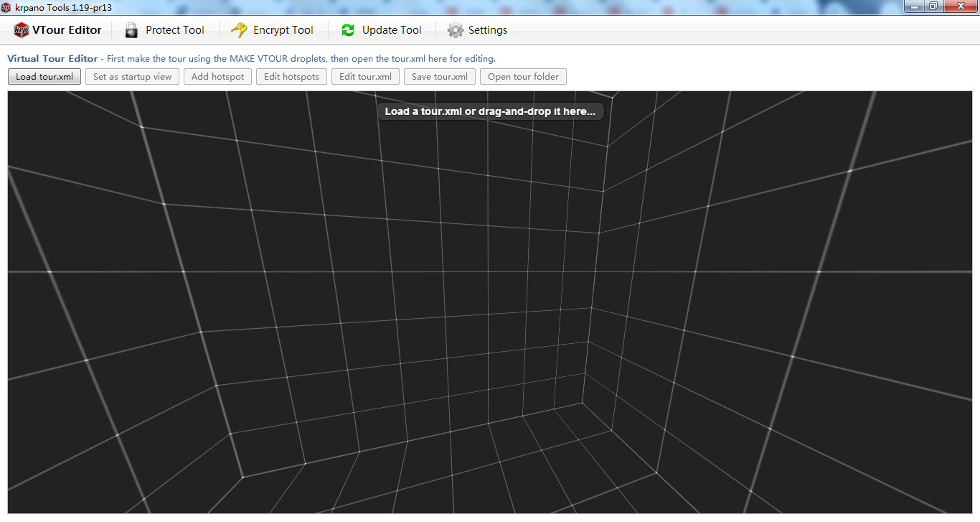Click the 'Load a tour.xml or drag-and-drop' message

click(490, 111)
